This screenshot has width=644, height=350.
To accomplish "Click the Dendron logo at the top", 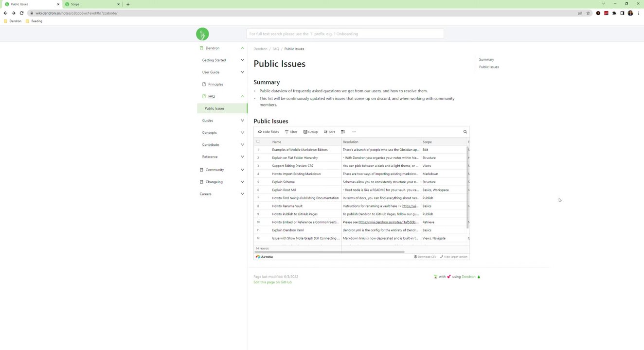I will pyautogui.click(x=202, y=34).
